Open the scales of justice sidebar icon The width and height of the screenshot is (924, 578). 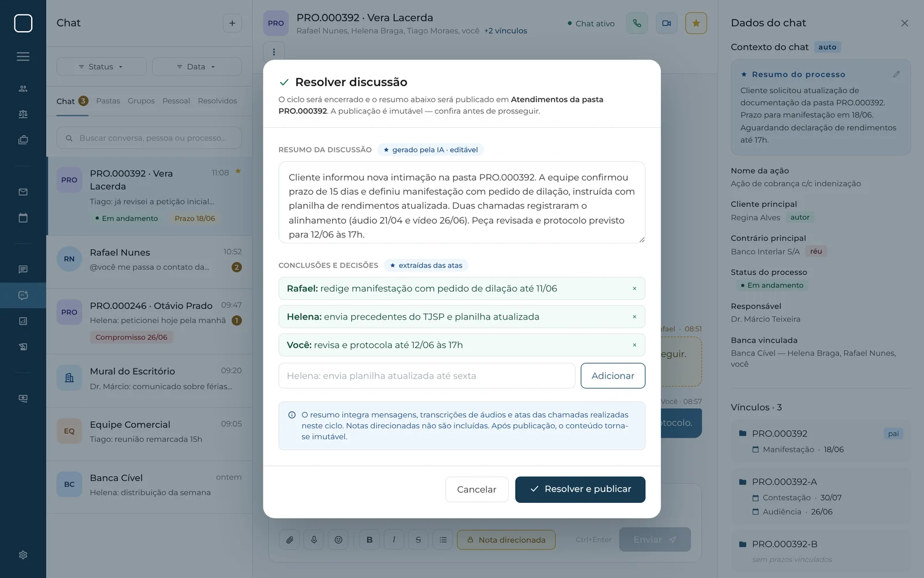tap(23, 114)
